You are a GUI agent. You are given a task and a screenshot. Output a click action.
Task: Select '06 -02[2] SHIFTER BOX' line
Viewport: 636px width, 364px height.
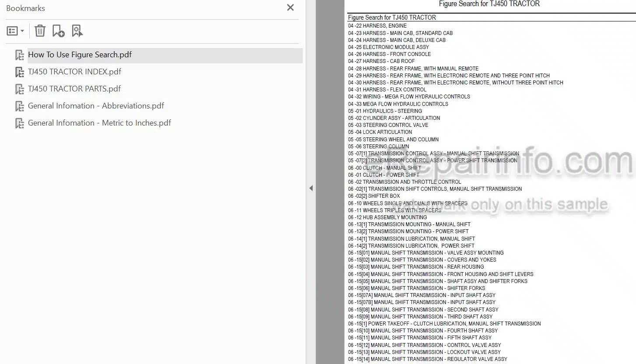374,196
